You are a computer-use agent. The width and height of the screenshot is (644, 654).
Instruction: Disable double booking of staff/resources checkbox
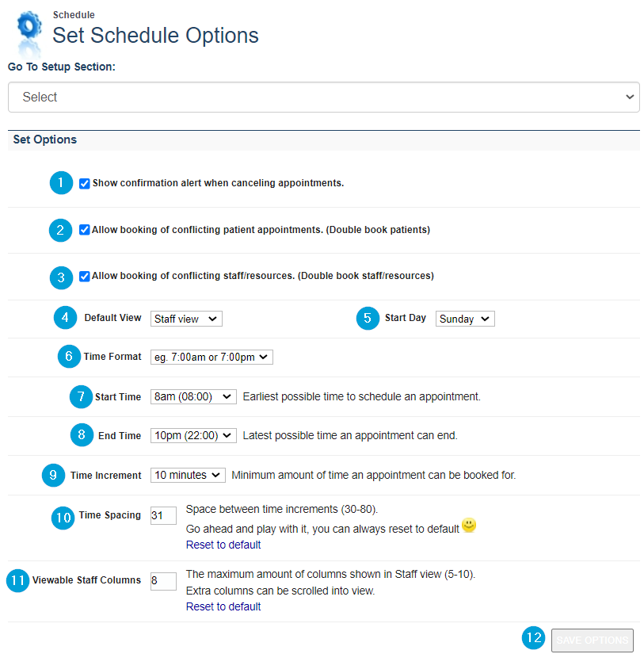[85, 277]
